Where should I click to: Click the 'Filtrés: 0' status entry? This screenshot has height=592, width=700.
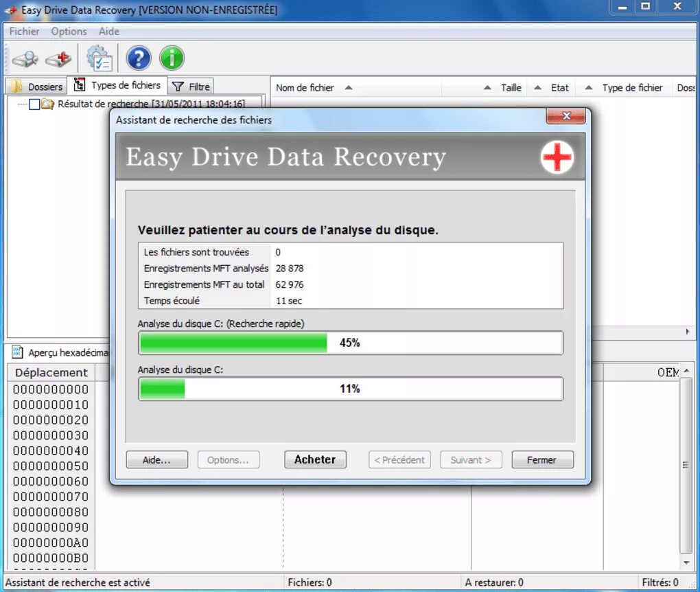[660, 582]
